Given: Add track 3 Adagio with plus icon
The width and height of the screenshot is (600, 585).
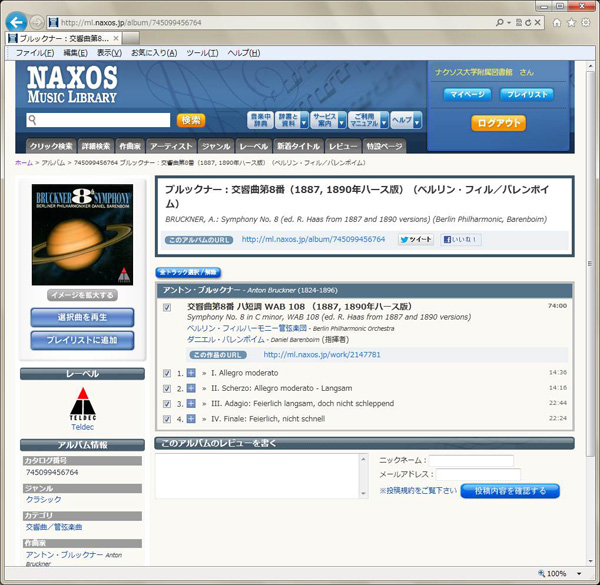Looking at the screenshot, I should click(191, 403).
